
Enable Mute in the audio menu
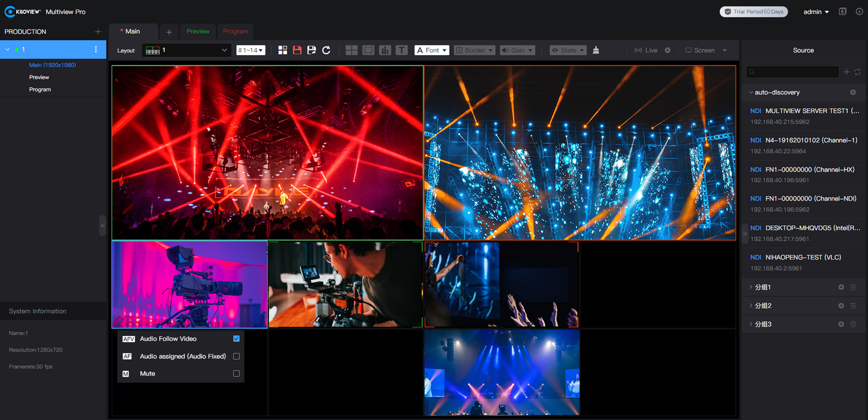tap(236, 373)
